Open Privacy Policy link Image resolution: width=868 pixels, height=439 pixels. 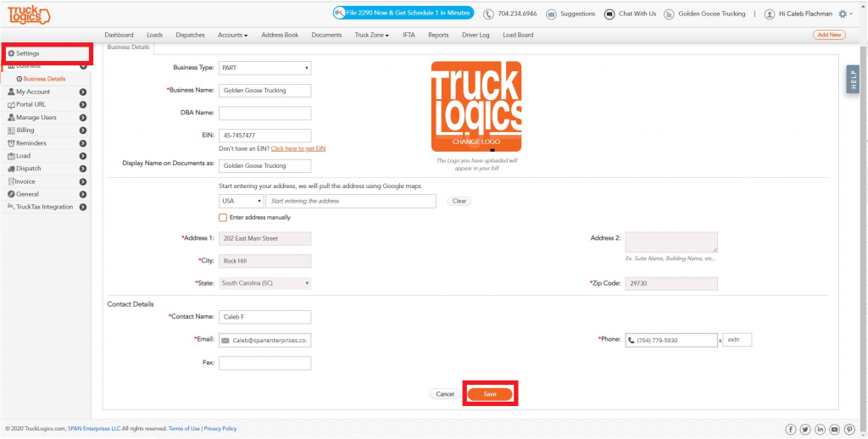pos(220,429)
